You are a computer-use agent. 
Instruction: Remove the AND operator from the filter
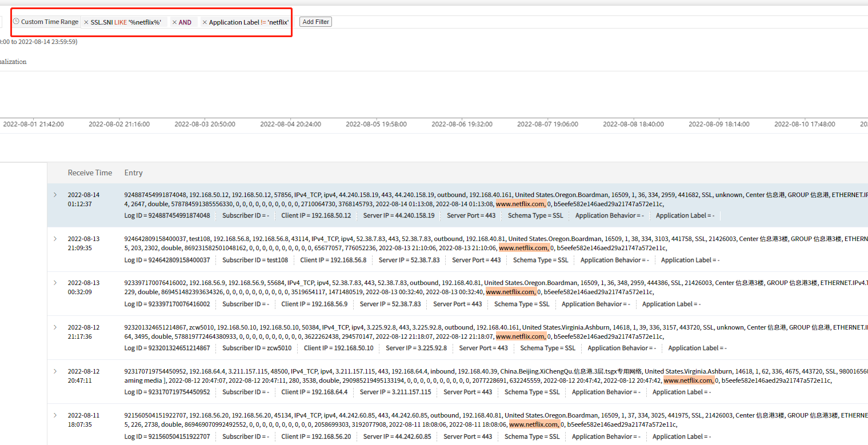pos(174,22)
